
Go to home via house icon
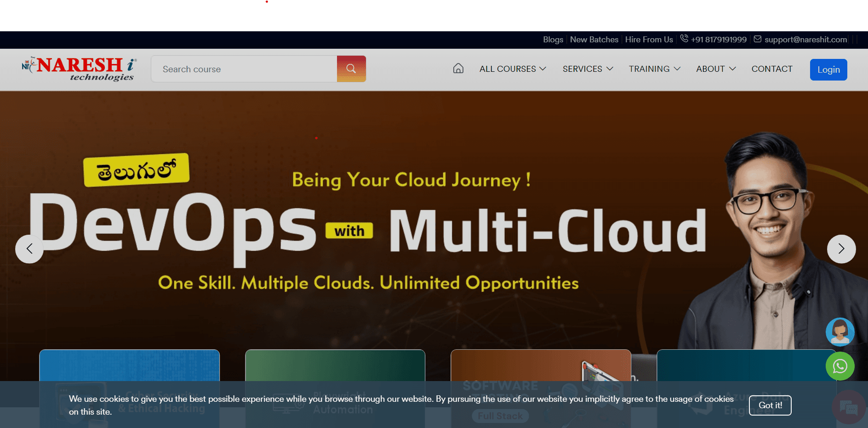(x=458, y=69)
